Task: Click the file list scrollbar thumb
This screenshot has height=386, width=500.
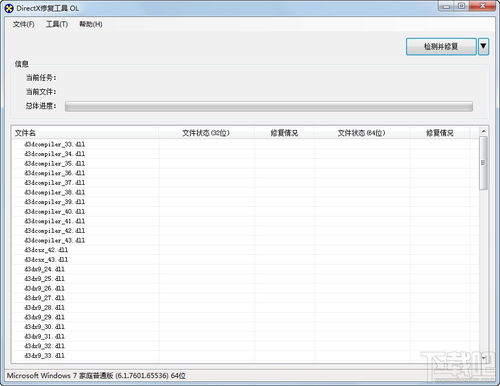Action: pos(483,163)
